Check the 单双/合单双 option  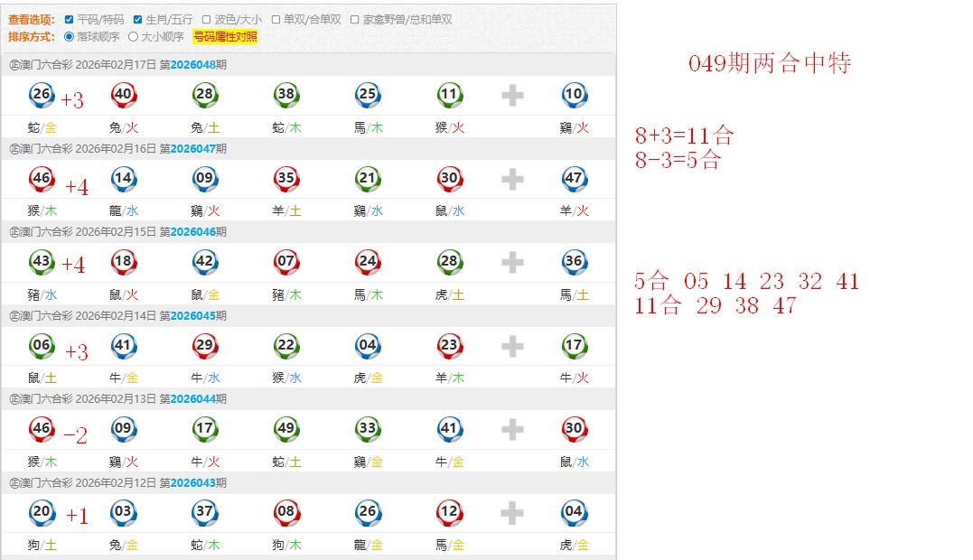[276, 19]
